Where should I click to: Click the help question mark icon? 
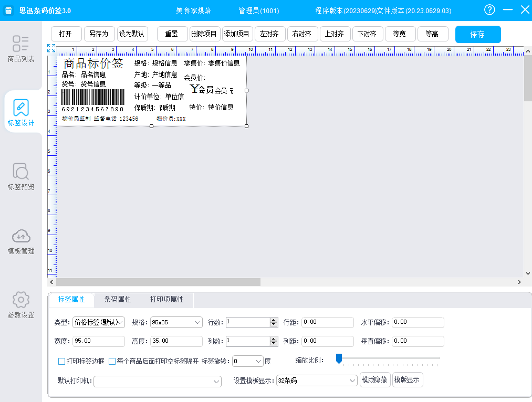[489, 10]
